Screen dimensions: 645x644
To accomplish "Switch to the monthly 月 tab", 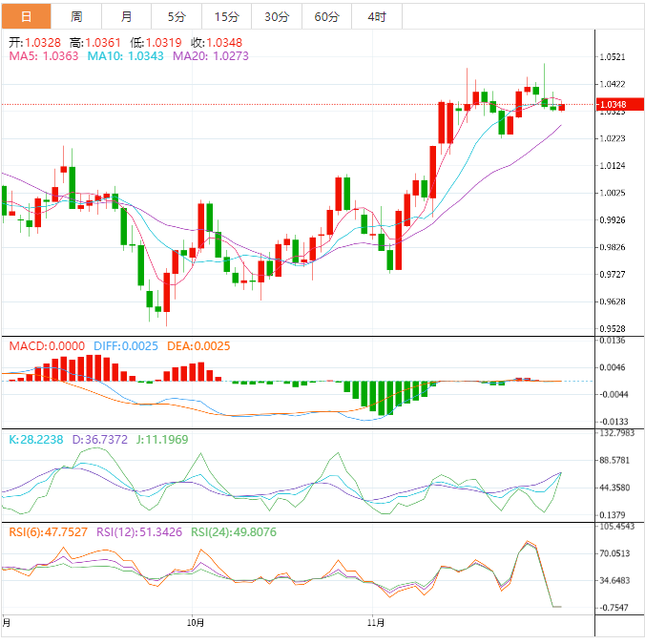I will (126, 17).
